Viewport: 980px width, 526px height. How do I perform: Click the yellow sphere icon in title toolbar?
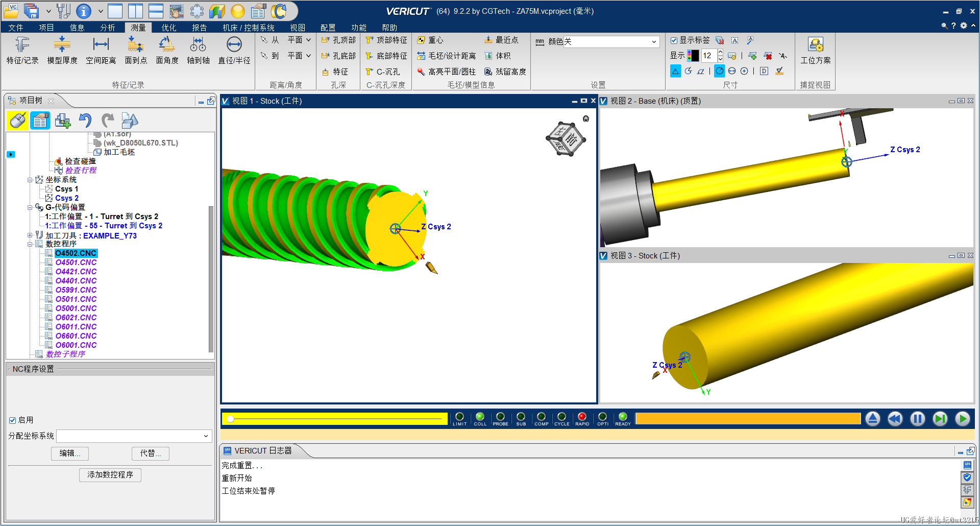[237, 10]
